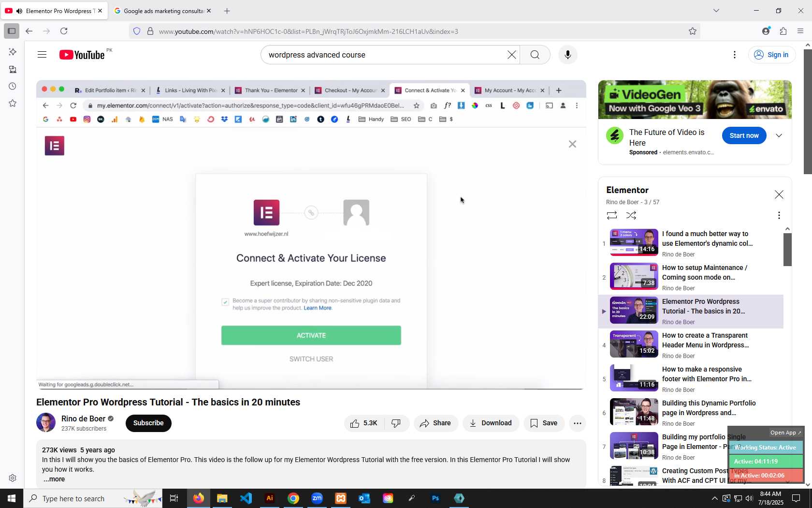Open Firefox sidebar bookmarks star icon
Viewport: 812px width, 508px height.
(13, 103)
